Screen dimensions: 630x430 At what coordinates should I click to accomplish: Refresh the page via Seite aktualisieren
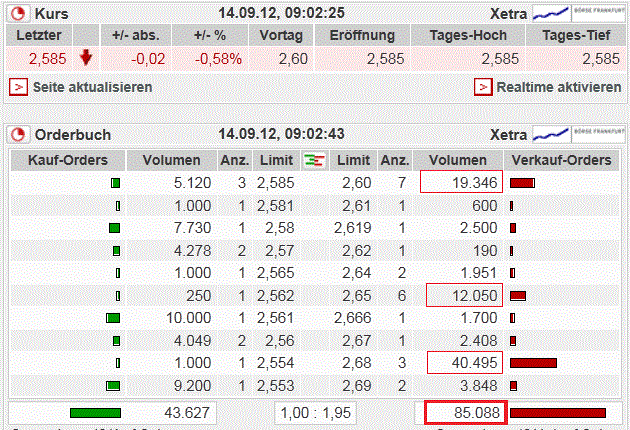pos(82,87)
